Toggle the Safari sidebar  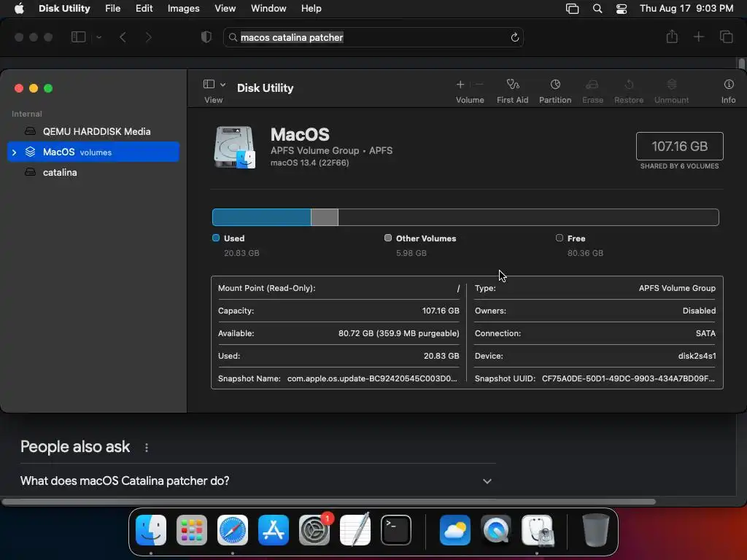pyautogui.click(x=78, y=36)
